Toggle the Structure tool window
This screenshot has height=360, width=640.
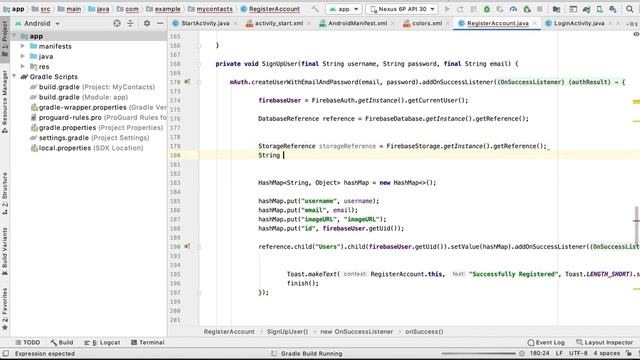tap(5, 193)
